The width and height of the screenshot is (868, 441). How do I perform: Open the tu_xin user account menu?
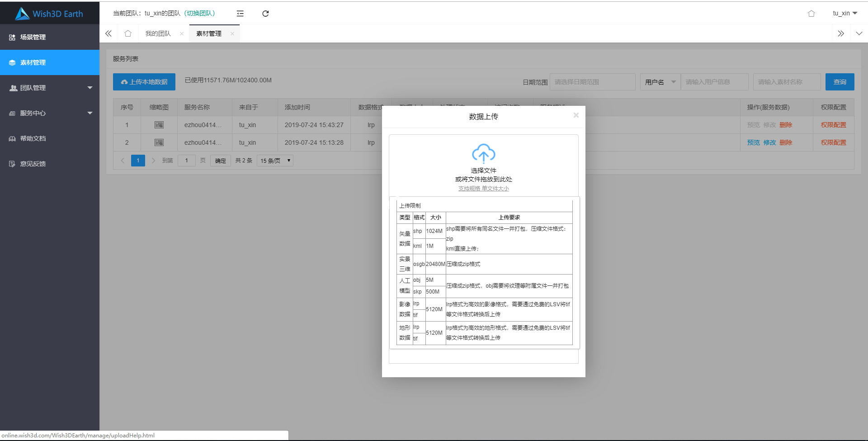point(844,14)
